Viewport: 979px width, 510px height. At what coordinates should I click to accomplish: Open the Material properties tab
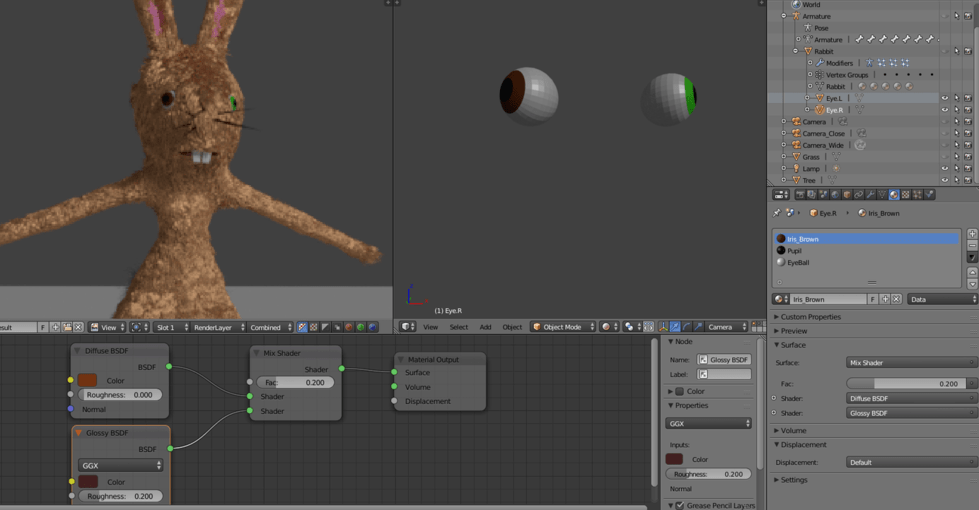(x=893, y=195)
